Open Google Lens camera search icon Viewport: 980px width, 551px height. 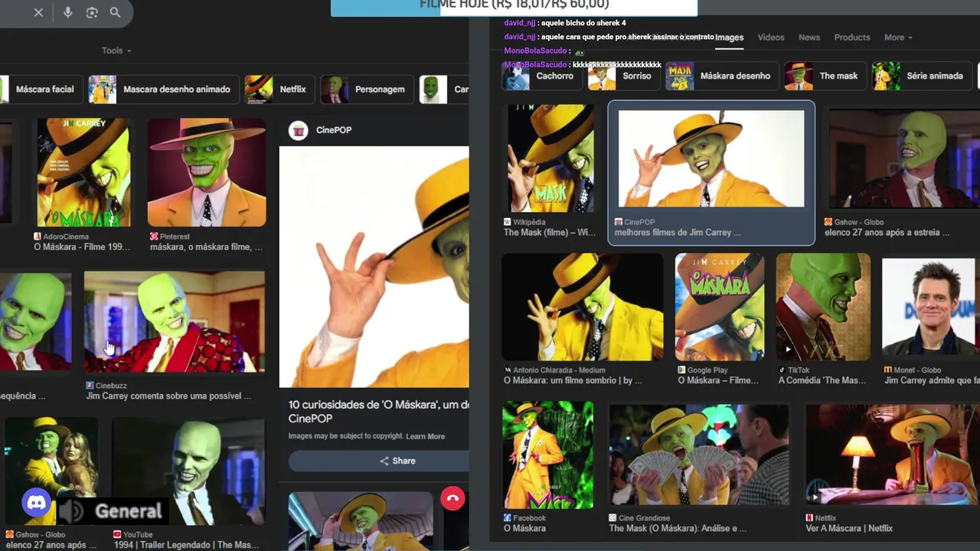[x=92, y=13]
